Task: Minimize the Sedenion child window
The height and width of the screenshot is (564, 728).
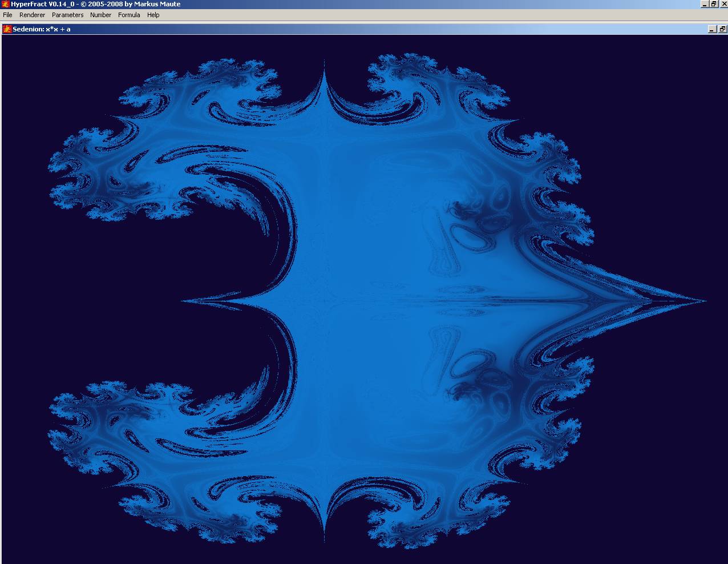Action: point(712,29)
